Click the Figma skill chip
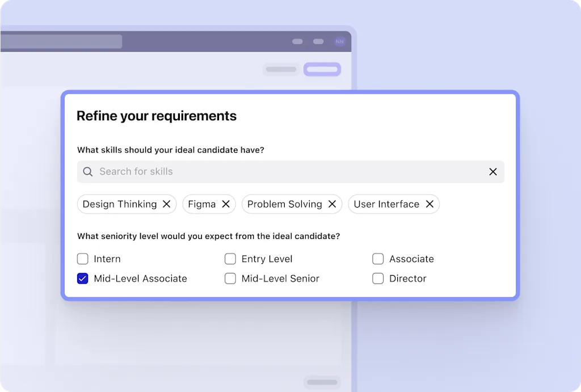Viewport: 581px width, 392px height. [201, 204]
